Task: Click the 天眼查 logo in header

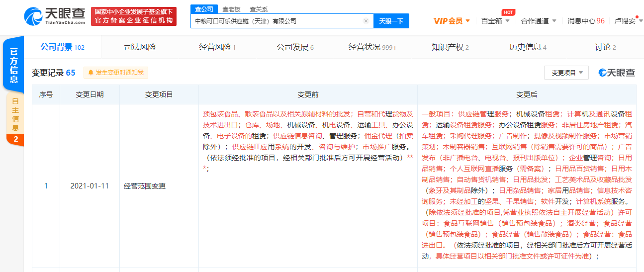Action: (54, 16)
